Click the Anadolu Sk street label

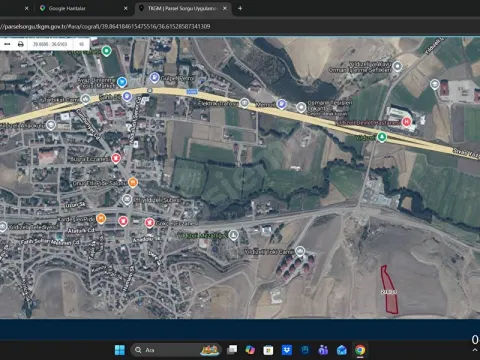147,239
